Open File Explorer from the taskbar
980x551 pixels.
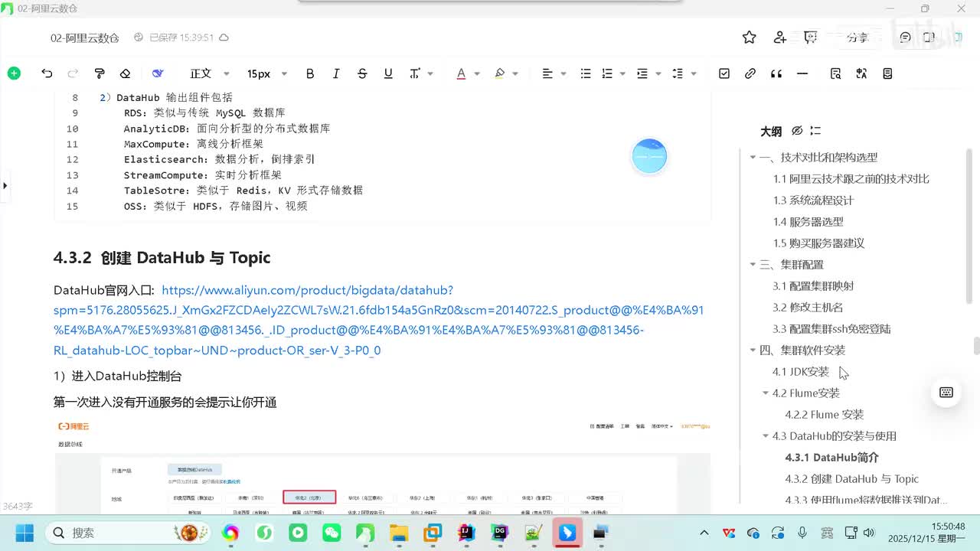click(399, 533)
